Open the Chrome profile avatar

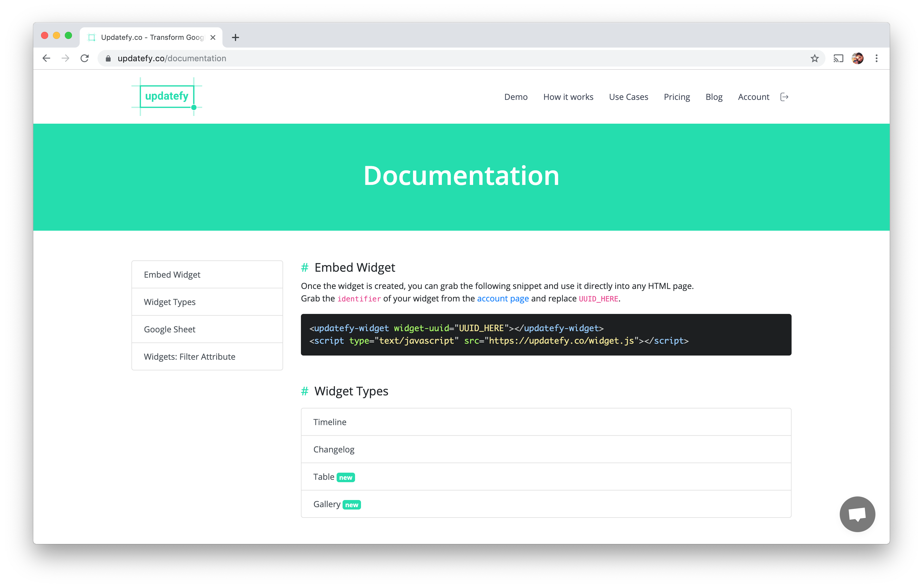(x=858, y=58)
